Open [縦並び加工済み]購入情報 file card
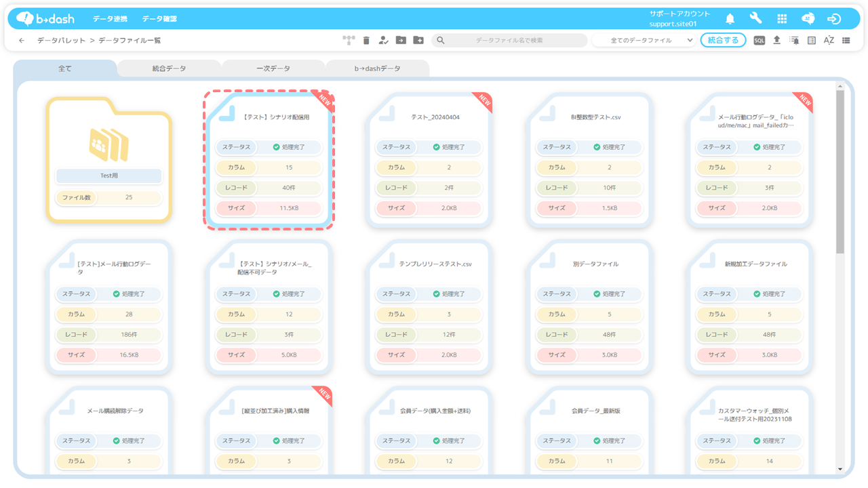The width and height of the screenshot is (868, 488). (x=269, y=430)
